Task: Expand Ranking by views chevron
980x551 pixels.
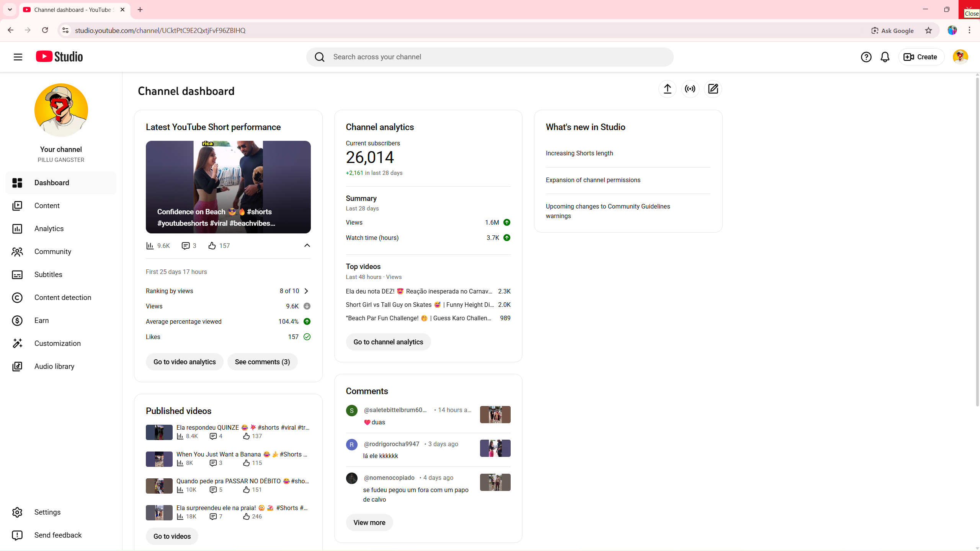Action: point(306,291)
